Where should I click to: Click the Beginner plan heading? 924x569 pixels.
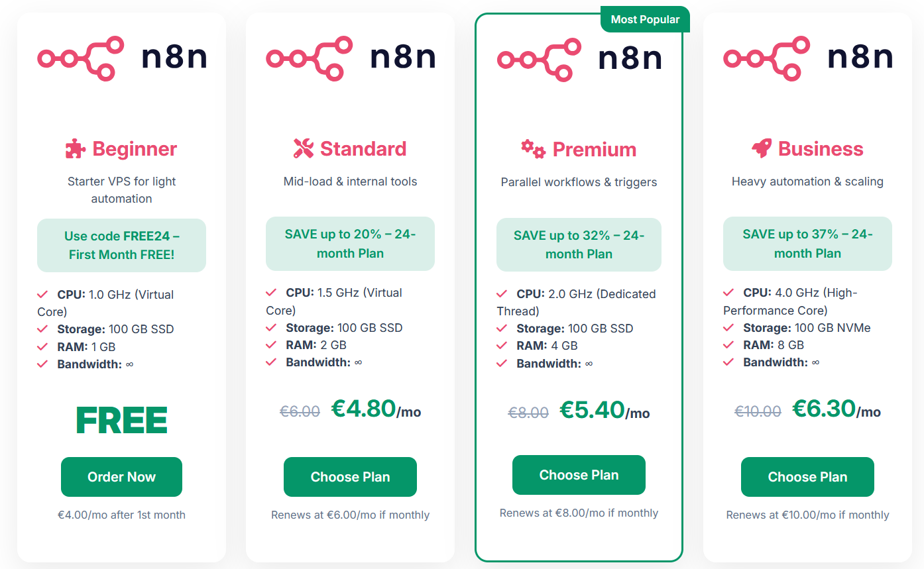pos(135,149)
